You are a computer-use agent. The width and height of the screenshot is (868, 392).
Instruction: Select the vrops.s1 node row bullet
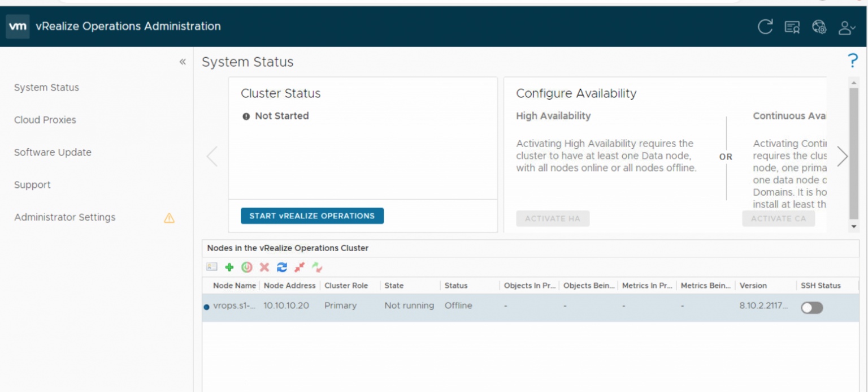click(207, 305)
